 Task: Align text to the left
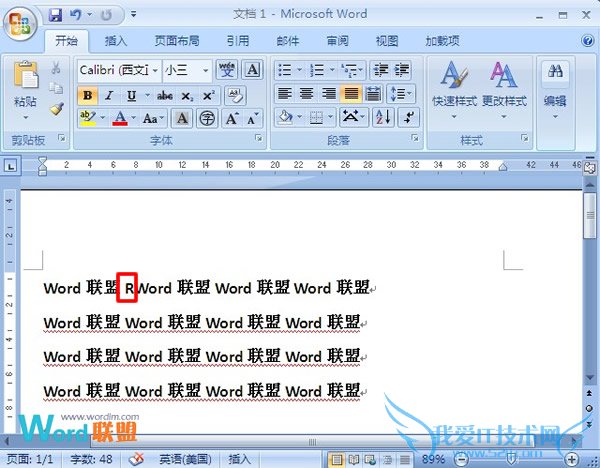coord(284,93)
